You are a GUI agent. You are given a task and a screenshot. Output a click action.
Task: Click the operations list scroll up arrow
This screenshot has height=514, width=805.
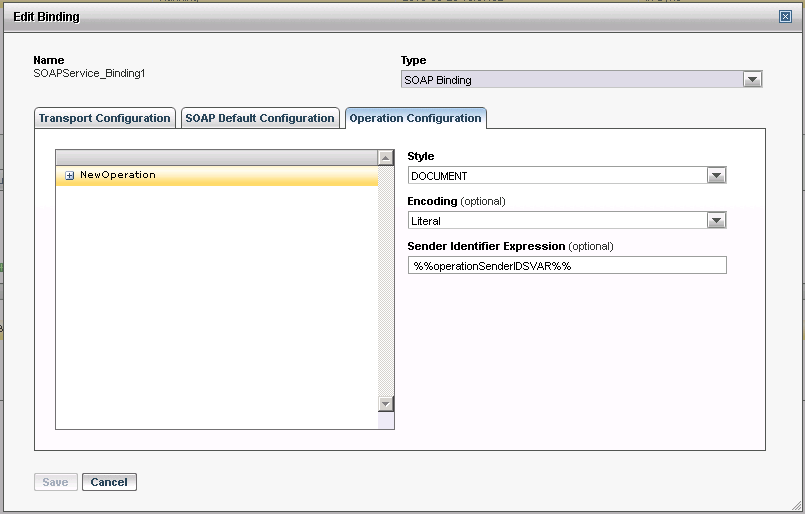click(385, 158)
